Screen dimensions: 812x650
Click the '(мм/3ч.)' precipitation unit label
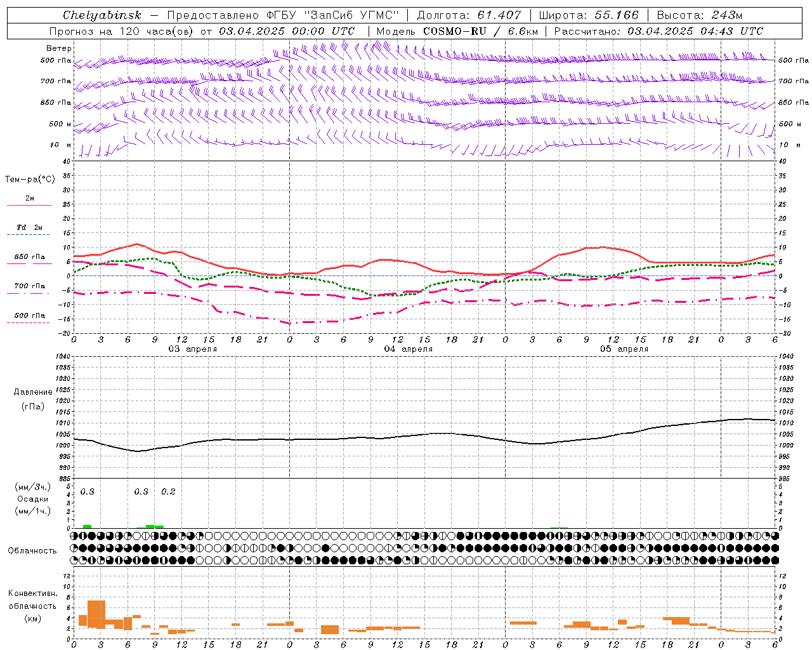coord(33,487)
